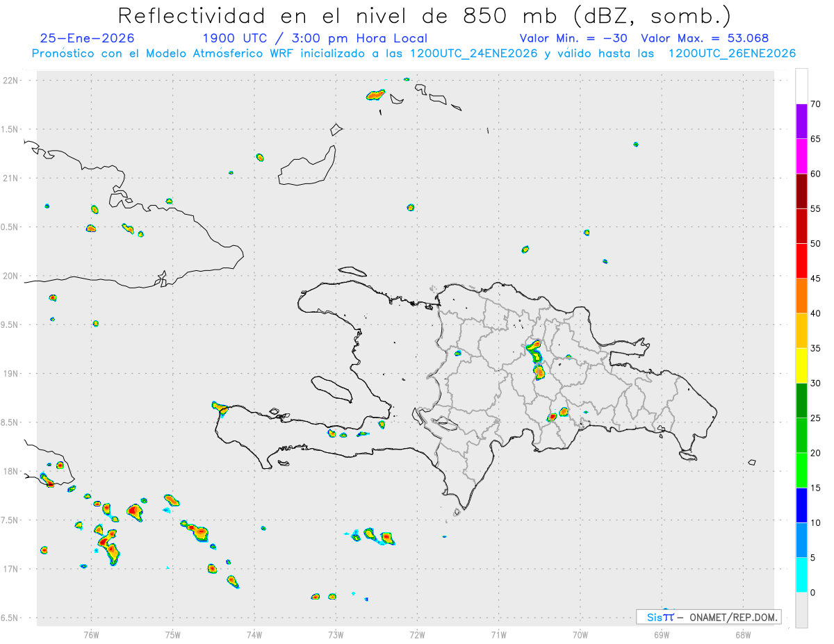This screenshot has width=834, height=644.
Task: Click the purple 65–70 dBZ colorbar segment
Action: [x=801, y=122]
